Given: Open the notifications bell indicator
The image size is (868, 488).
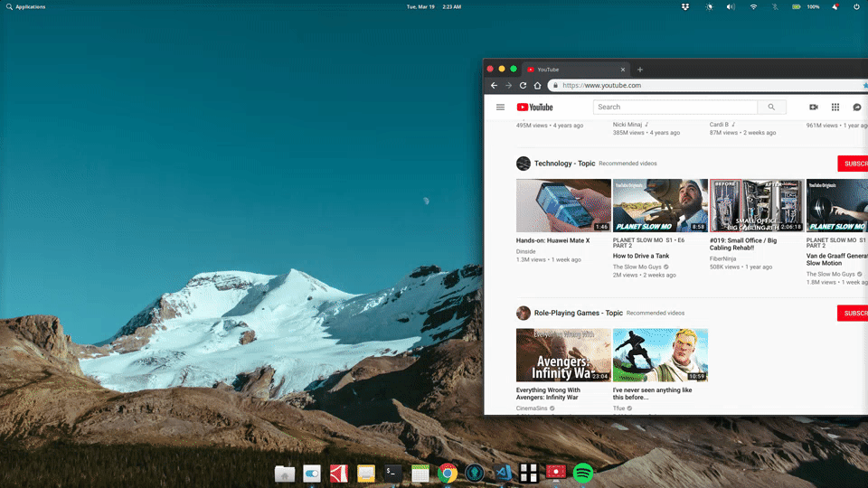Looking at the screenshot, I should click(x=835, y=6).
